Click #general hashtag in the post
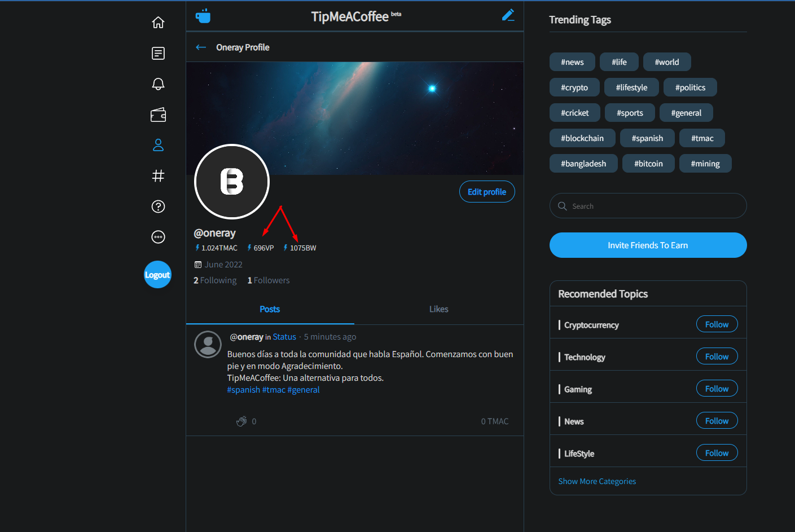This screenshot has height=532, width=795. 304,390
